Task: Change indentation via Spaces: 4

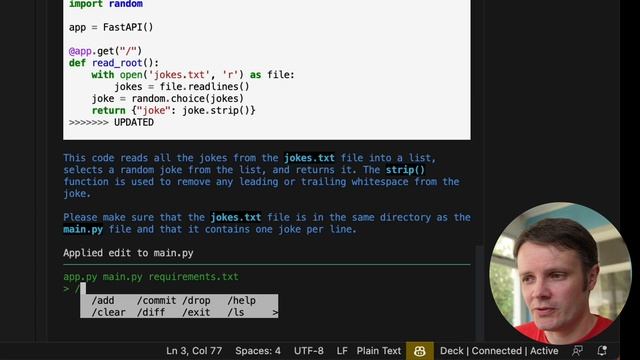Action: point(258,351)
